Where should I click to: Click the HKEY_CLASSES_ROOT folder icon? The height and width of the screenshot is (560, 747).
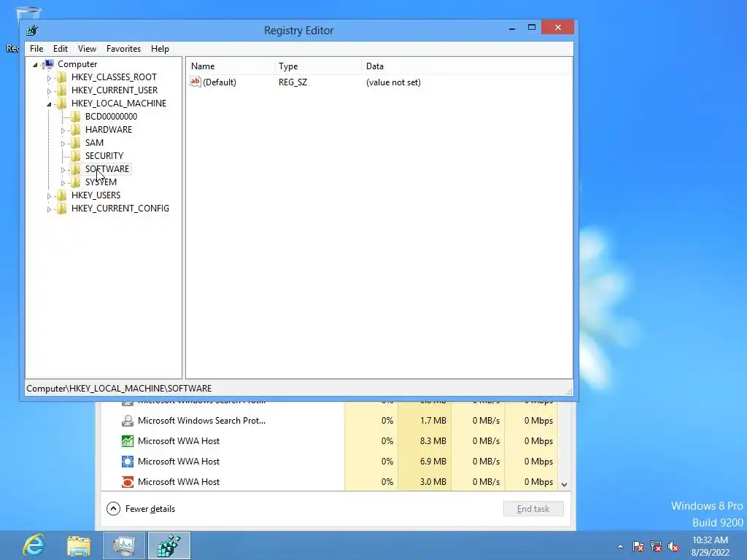[x=61, y=77]
